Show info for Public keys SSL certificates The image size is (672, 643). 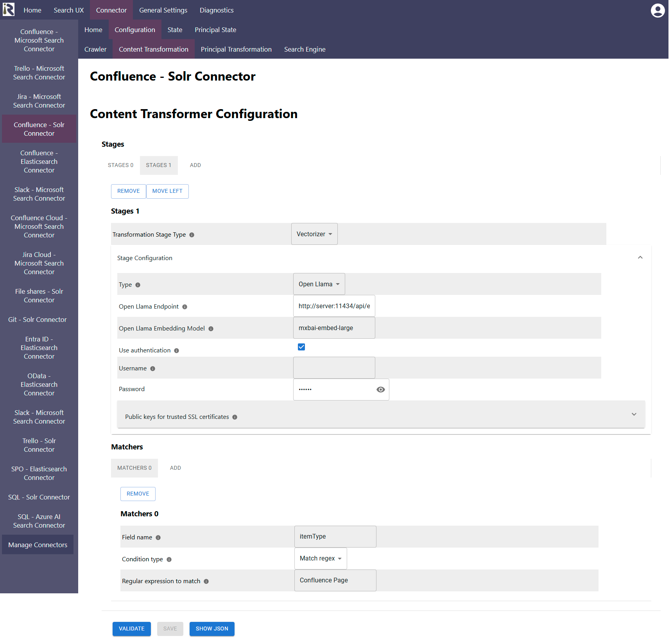pyautogui.click(x=235, y=417)
